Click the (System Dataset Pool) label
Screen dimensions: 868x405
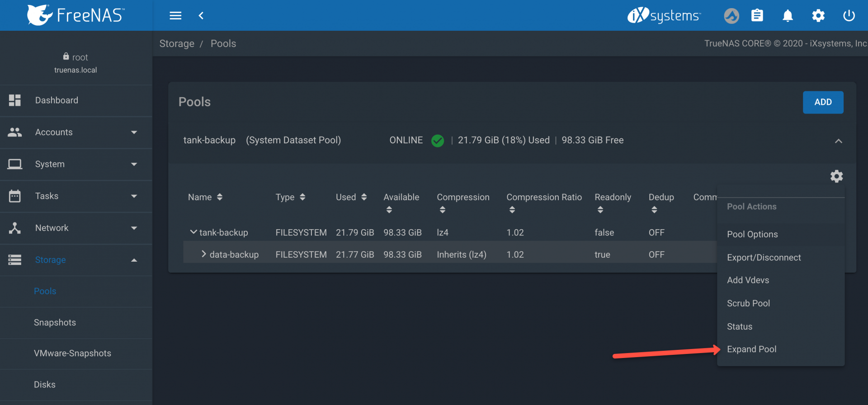click(x=293, y=140)
